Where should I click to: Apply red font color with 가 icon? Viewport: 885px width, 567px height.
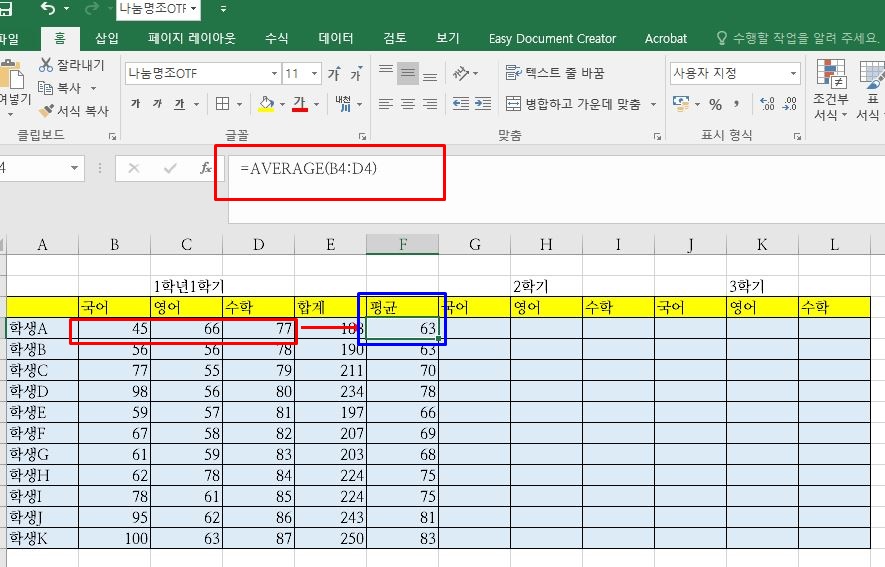pyautogui.click(x=300, y=104)
